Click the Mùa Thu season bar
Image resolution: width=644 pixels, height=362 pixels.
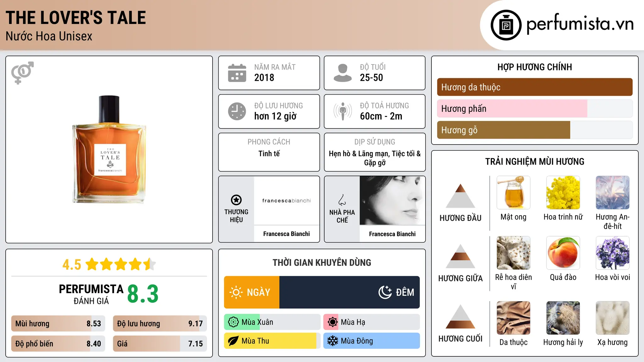coord(272,341)
